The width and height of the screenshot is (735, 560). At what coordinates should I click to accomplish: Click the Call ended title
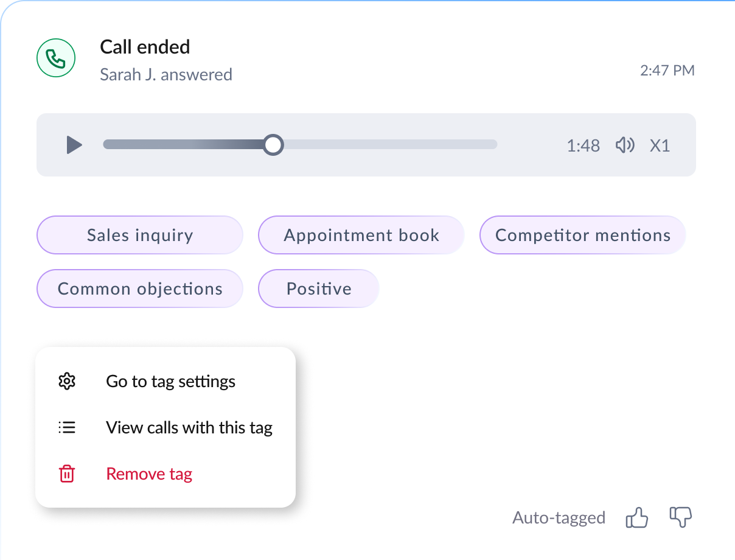(145, 47)
